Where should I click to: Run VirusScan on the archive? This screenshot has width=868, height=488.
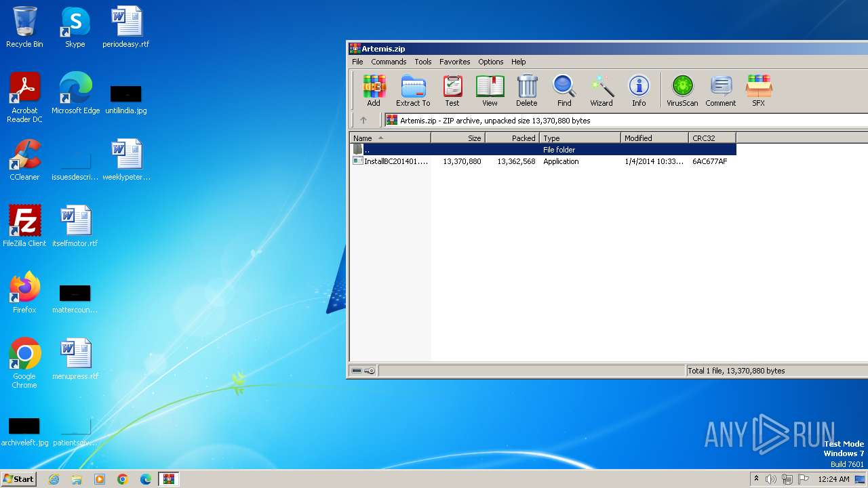pos(682,91)
